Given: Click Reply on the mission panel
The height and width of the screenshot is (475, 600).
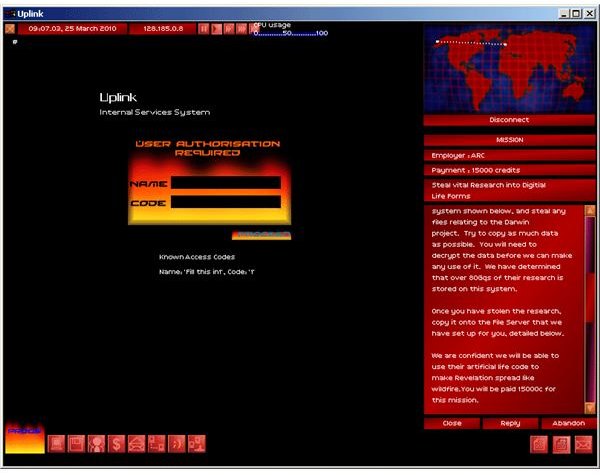Looking at the screenshot, I should (x=510, y=423).
